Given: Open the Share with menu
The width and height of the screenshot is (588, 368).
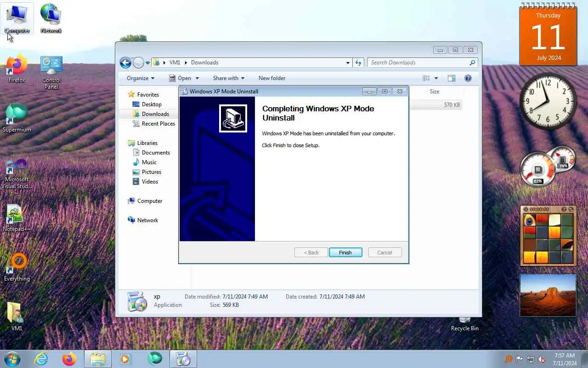Looking at the screenshot, I should 229,78.
